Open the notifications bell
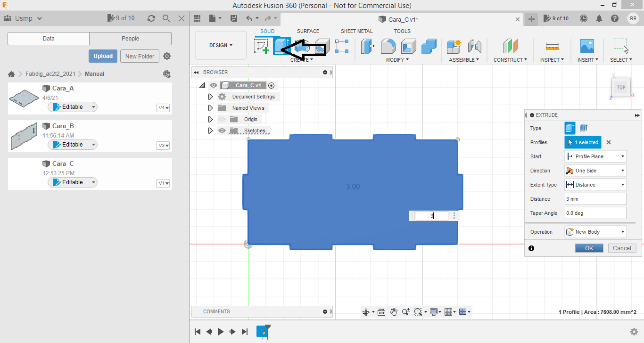This screenshot has height=343, width=644. (599, 18)
